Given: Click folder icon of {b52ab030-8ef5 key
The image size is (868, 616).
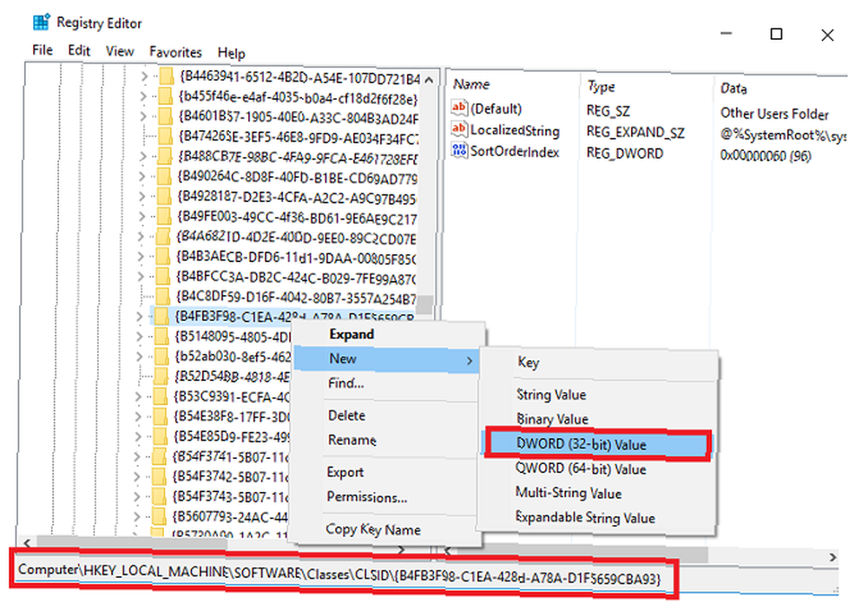Looking at the screenshot, I should coord(161,356).
